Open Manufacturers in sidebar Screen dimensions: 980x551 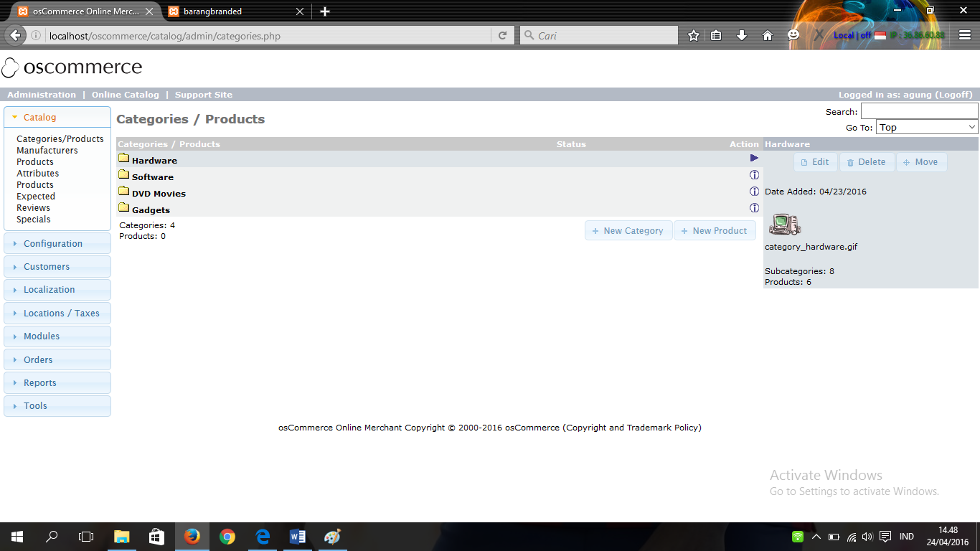47,151
